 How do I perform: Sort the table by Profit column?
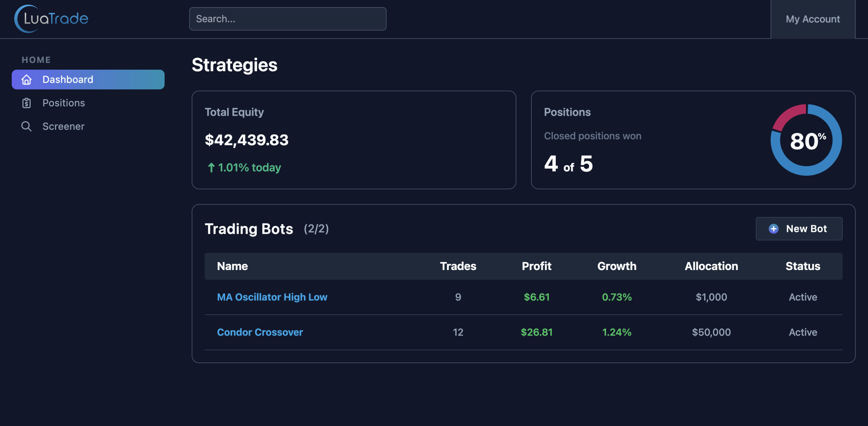536,266
